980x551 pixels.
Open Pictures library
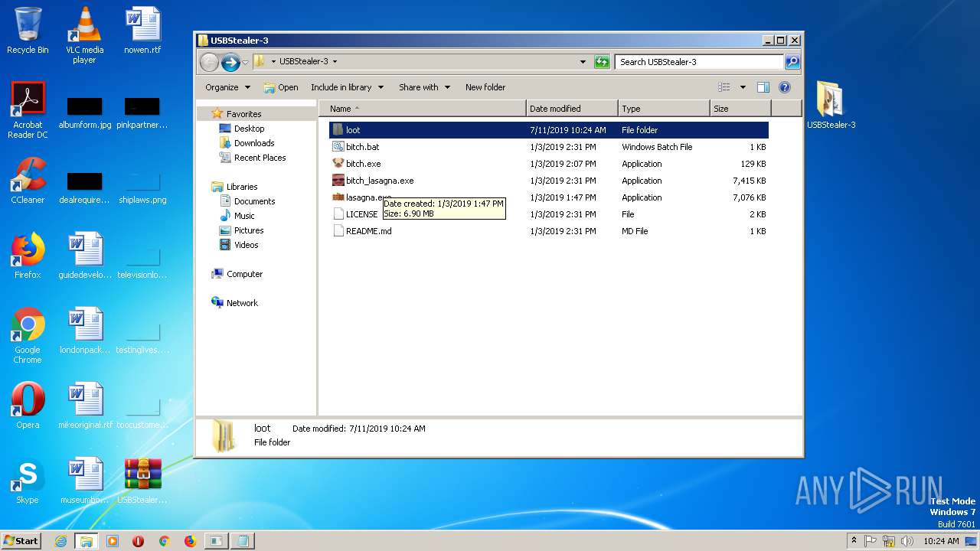249,230
